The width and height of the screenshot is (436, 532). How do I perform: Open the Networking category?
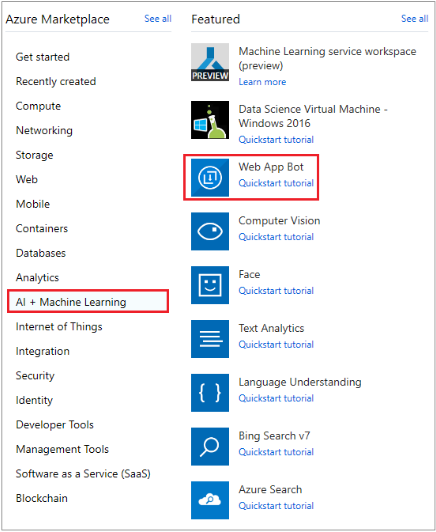(x=44, y=131)
